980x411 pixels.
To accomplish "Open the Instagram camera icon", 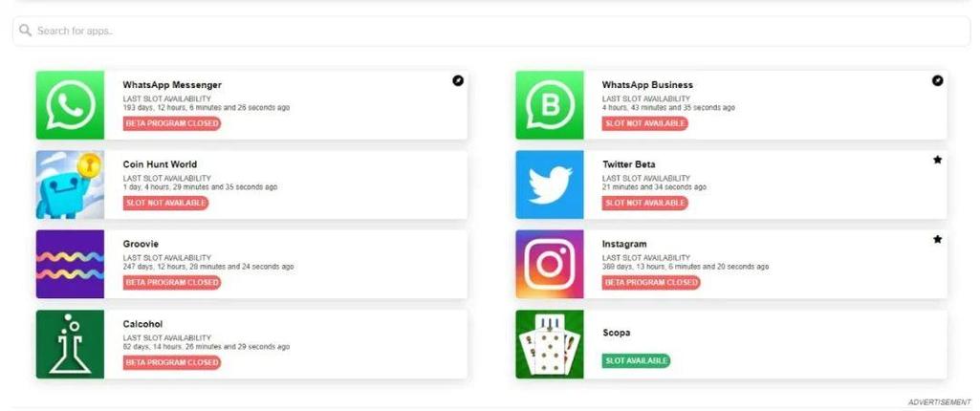I will click(550, 264).
